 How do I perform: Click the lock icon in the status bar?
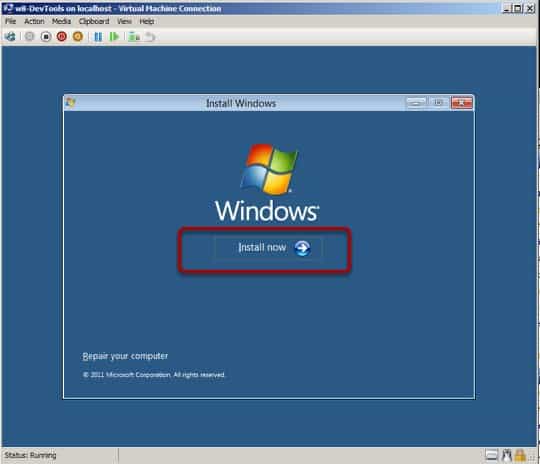tap(520, 455)
